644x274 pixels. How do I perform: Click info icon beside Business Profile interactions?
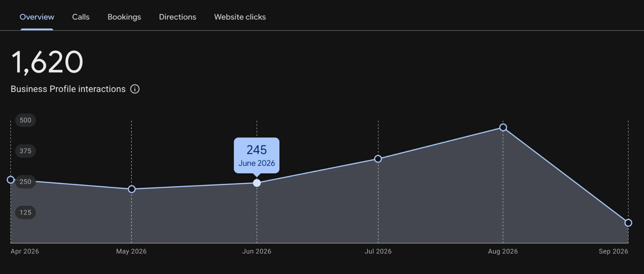[135, 89]
